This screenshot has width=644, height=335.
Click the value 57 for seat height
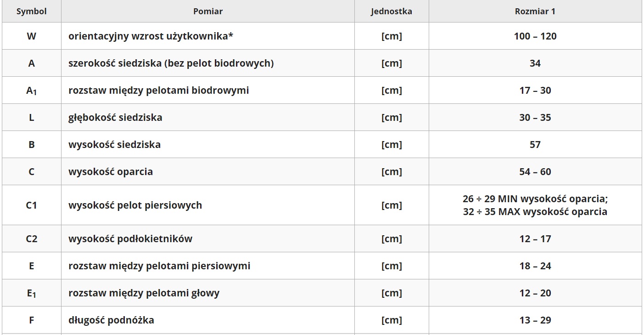tap(535, 145)
